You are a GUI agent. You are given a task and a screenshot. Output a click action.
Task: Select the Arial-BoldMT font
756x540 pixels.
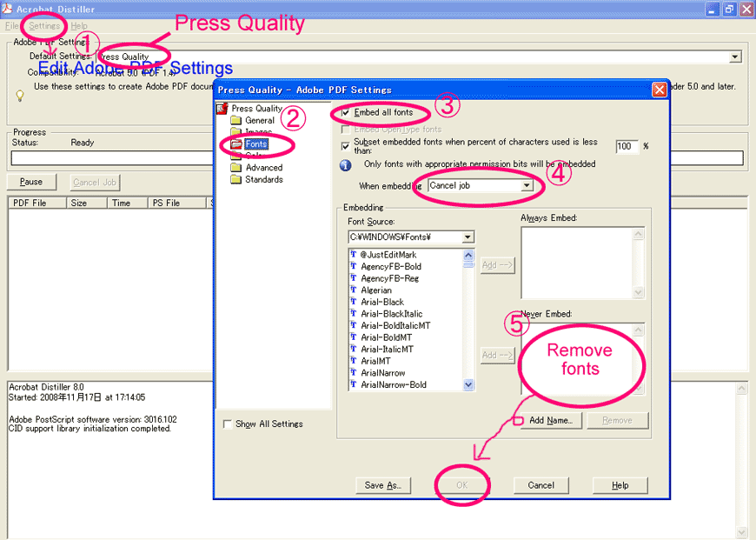point(386,337)
